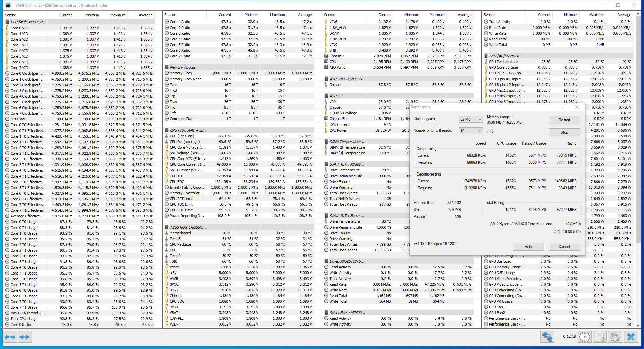Click the expand sensor layout arrows button
Image resolution: width=644 pixels, height=349 pixels.
point(10,337)
